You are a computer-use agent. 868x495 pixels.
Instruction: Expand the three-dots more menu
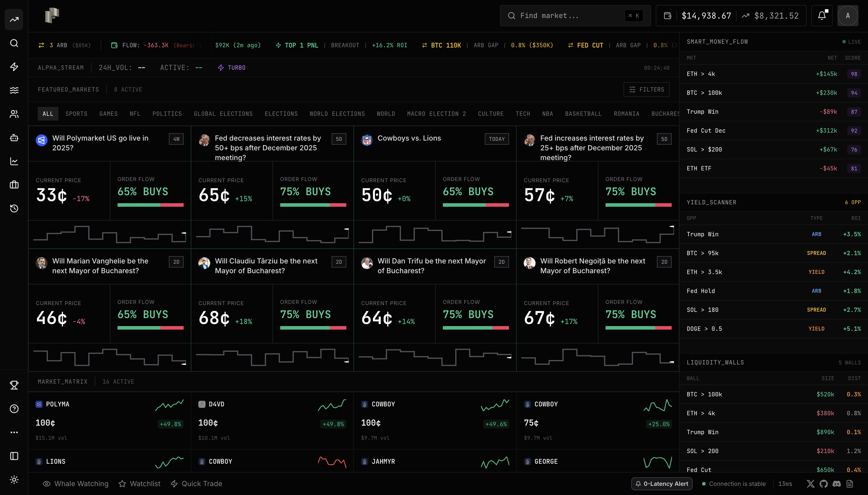coord(14,432)
